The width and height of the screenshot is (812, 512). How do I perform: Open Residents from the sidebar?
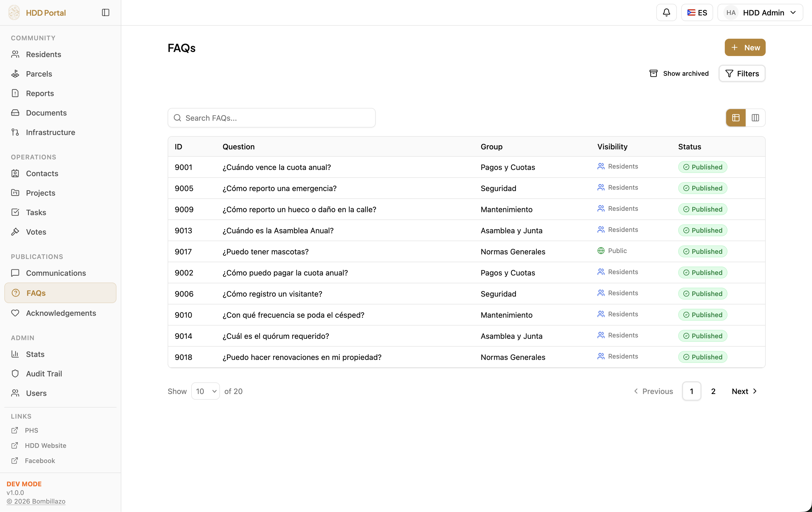click(60, 54)
